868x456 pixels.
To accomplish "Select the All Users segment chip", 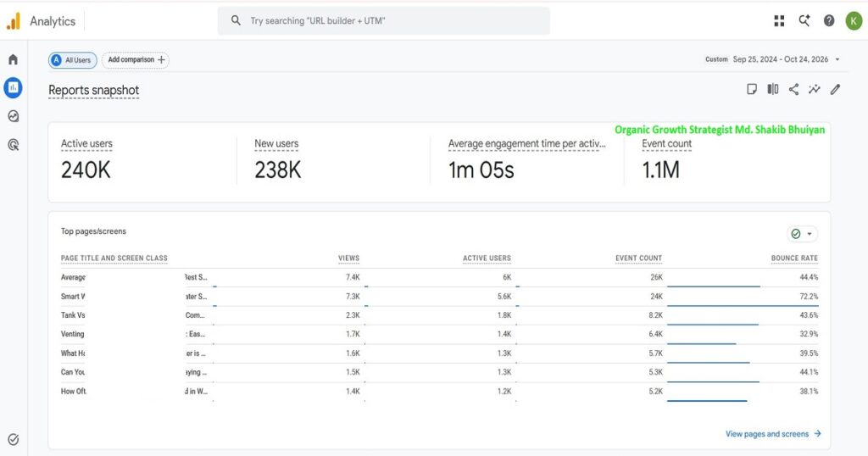I will [x=73, y=60].
